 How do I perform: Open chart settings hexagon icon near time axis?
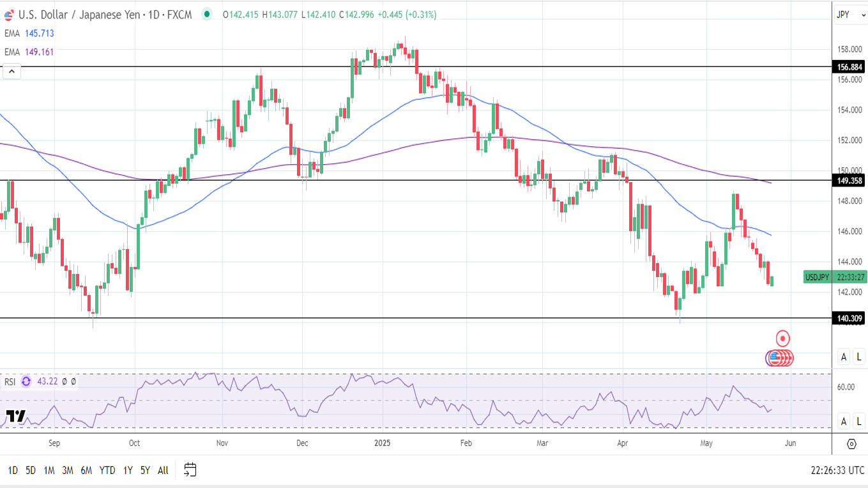[x=851, y=444]
